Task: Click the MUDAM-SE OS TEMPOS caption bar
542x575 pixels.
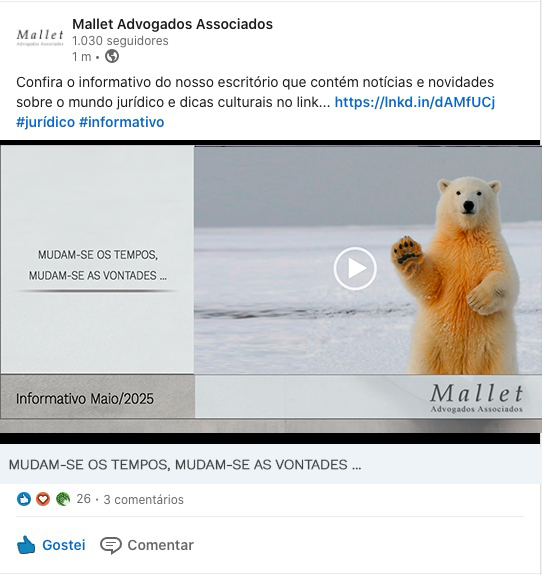Action: point(270,464)
